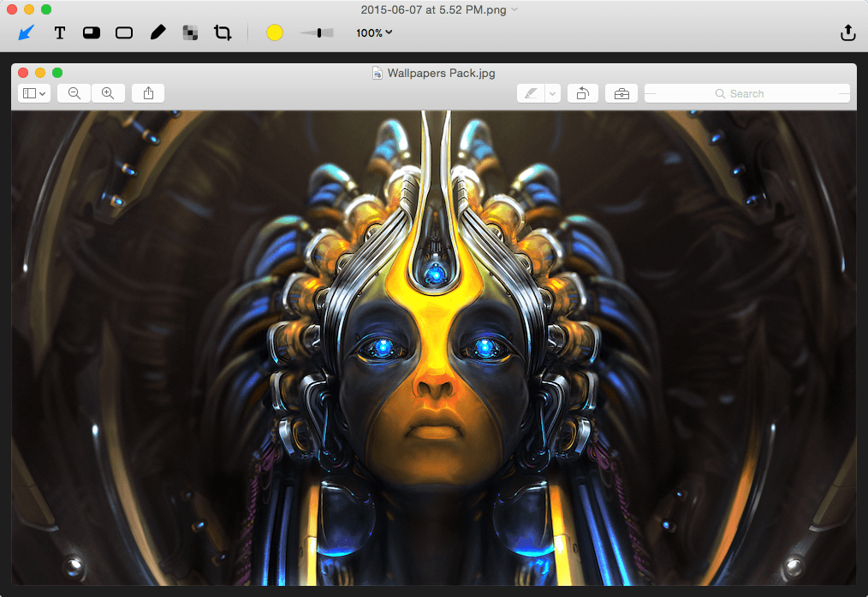This screenshot has width=868, height=597.
Task: Click the share upload icon in annotation toolbar
Action: click(x=848, y=33)
